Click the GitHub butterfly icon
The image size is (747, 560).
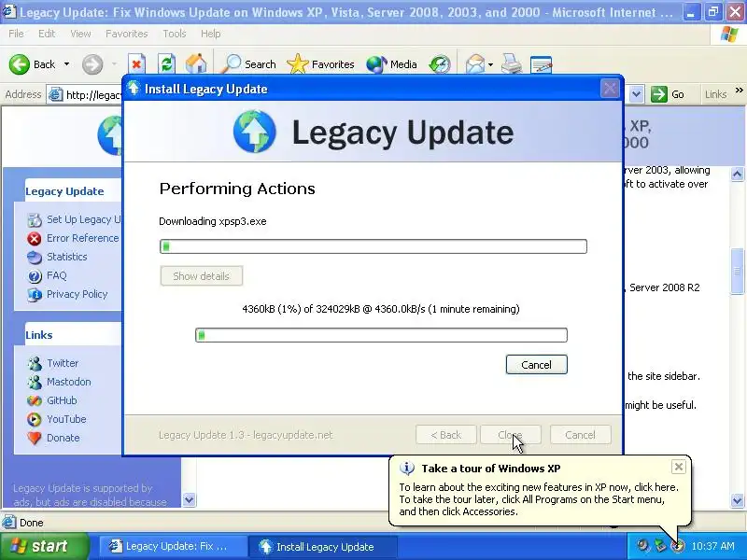[35, 401]
